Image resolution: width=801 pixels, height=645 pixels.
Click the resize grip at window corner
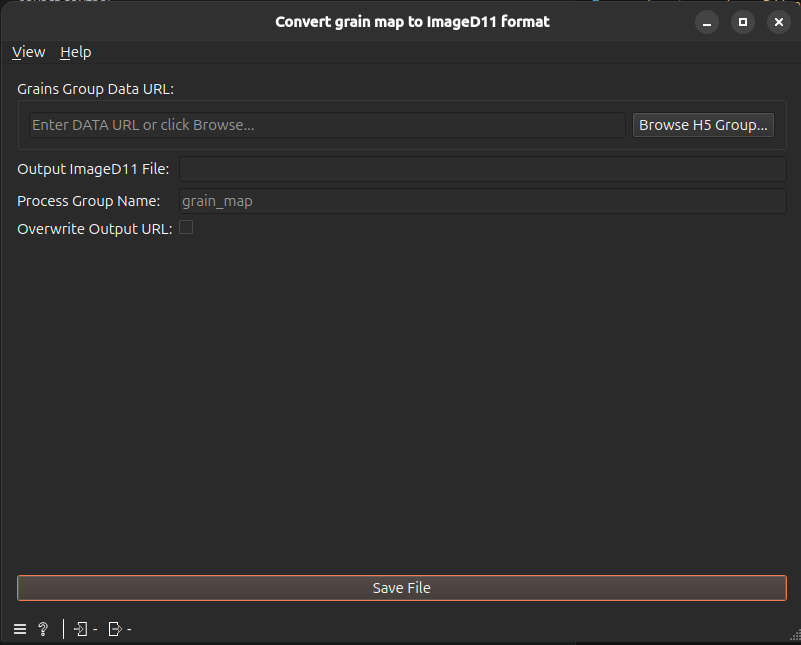coord(795,635)
